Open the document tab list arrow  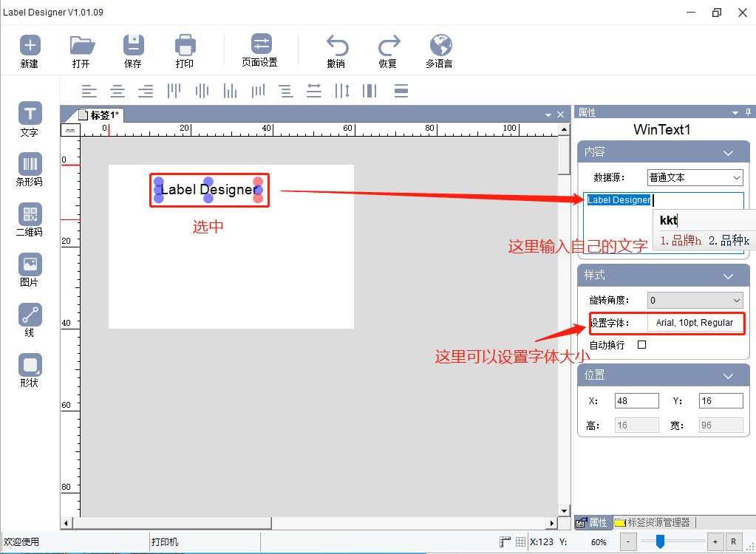click(x=548, y=114)
